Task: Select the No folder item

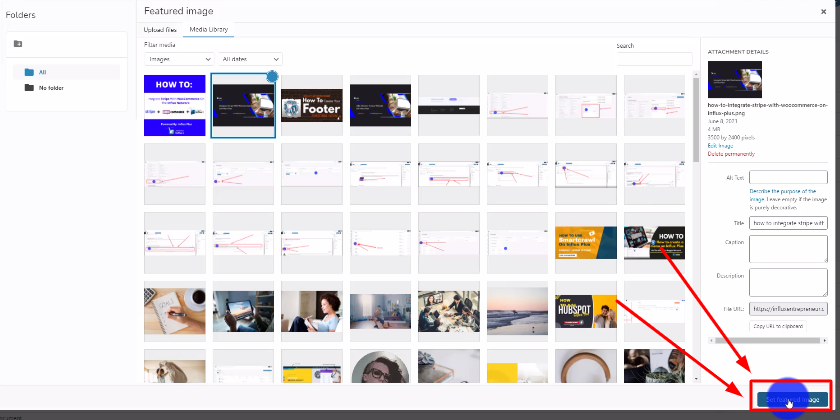Action: pyautogui.click(x=51, y=88)
